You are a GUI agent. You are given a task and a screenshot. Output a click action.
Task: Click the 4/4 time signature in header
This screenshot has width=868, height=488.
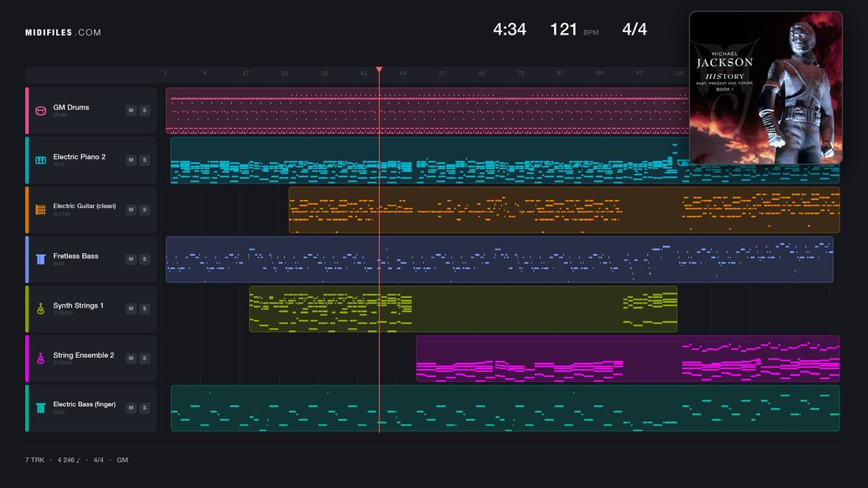[x=634, y=29]
